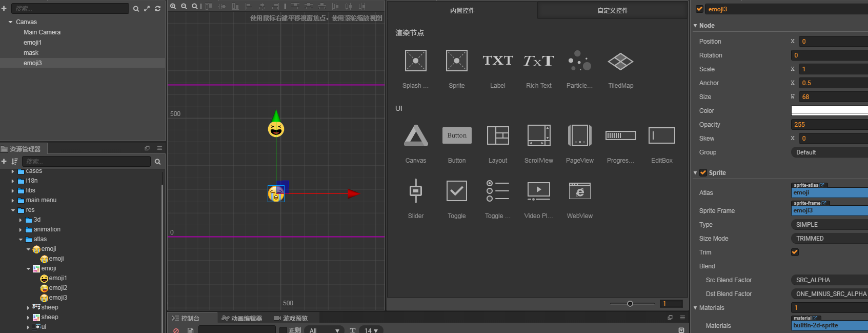
Task: Click the Opacity field showing 255
Action: [829, 125]
